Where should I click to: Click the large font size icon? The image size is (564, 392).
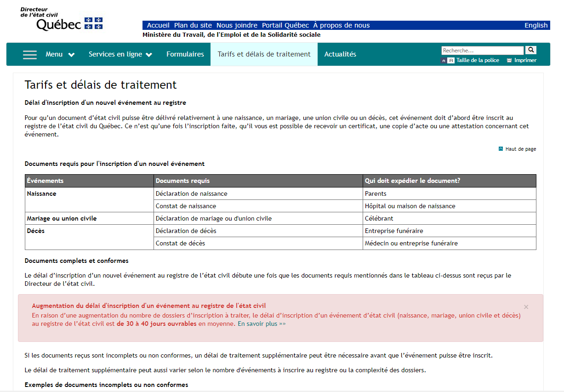tap(451, 61)
